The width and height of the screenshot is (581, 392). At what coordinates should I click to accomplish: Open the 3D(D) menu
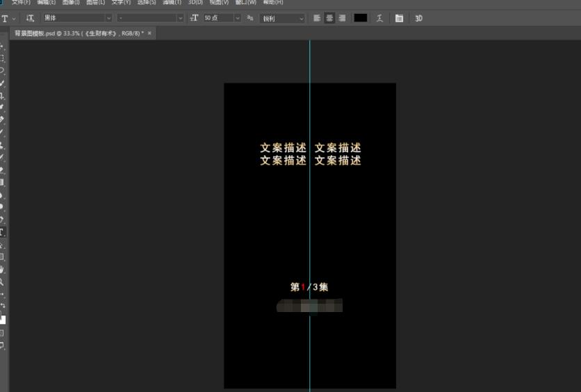click(195, 2)
